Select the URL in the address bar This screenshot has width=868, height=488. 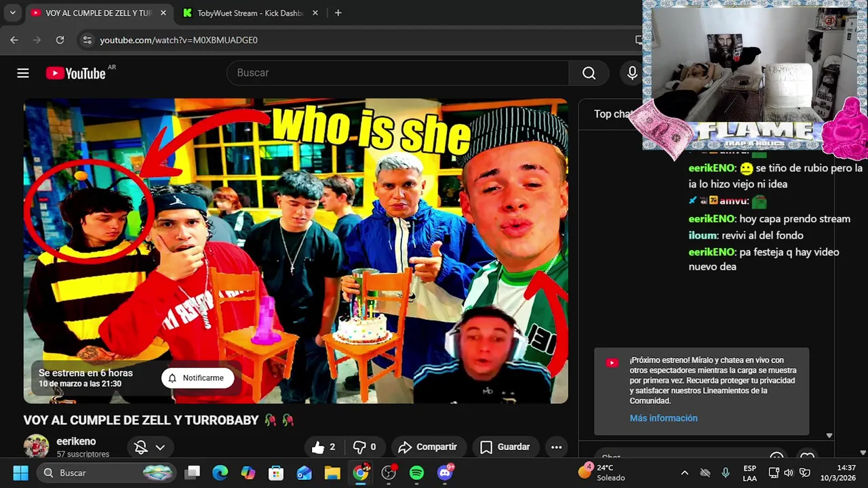178,40
